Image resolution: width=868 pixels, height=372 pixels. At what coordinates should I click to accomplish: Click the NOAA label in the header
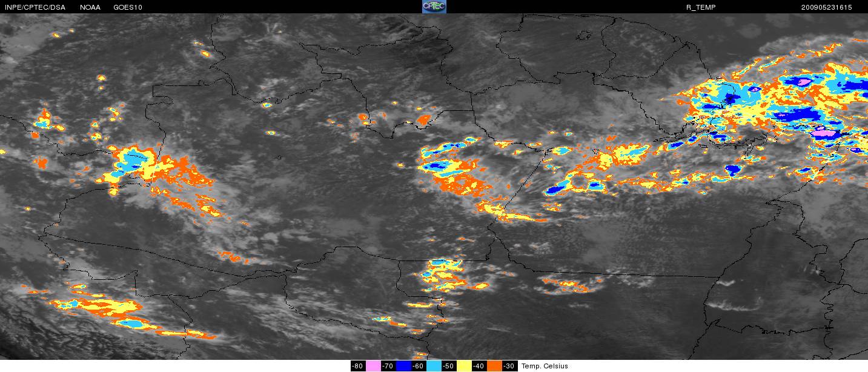(90, 7)
